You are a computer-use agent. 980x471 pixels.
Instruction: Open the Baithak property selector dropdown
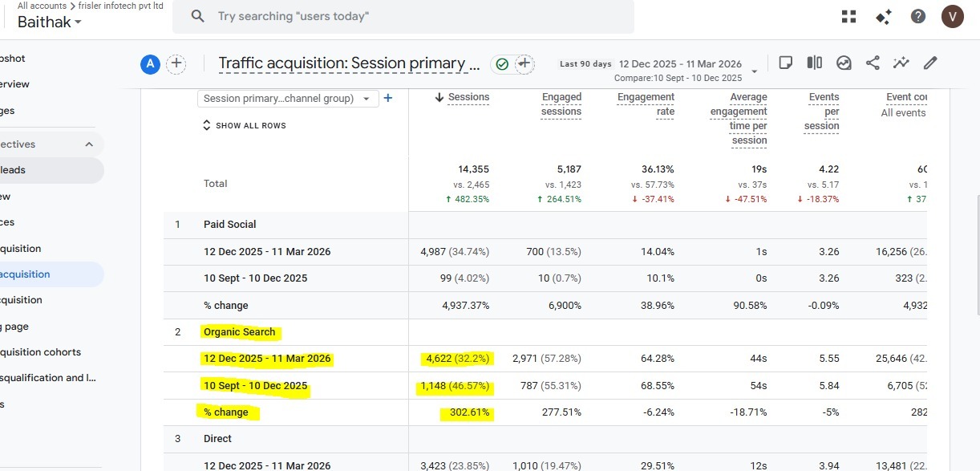50,22
